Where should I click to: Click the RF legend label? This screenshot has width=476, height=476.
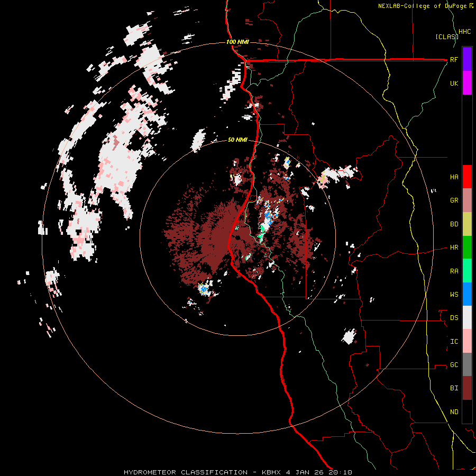[x=454, y=59]
